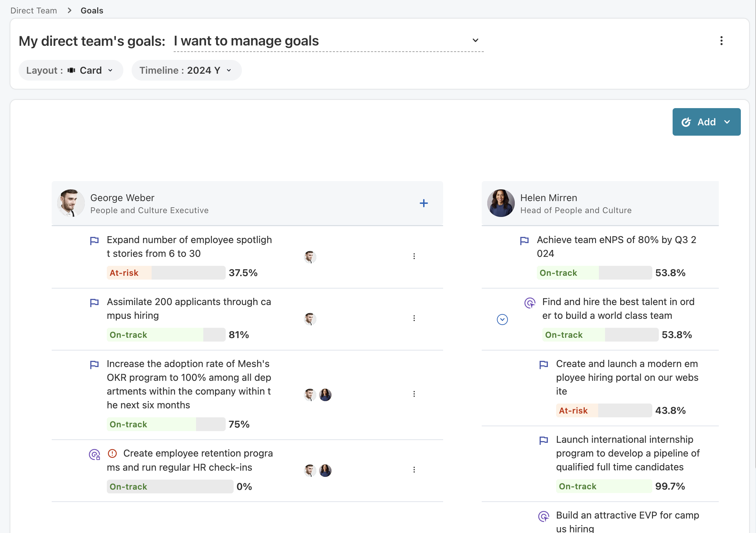Go to Direct Team breadcrumb
Viewport: 756px width, 533px height.
(33, 11)
